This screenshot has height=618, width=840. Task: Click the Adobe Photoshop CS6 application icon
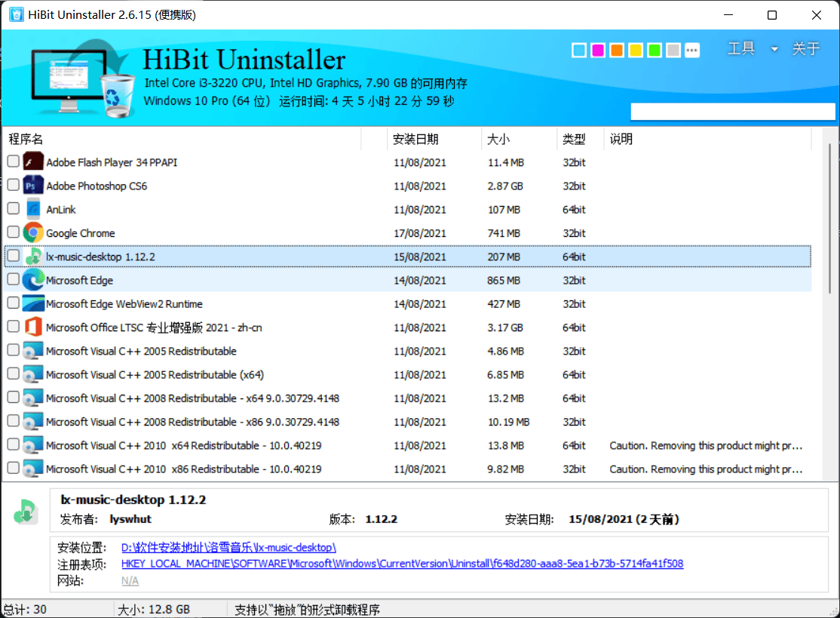[32, 185]
